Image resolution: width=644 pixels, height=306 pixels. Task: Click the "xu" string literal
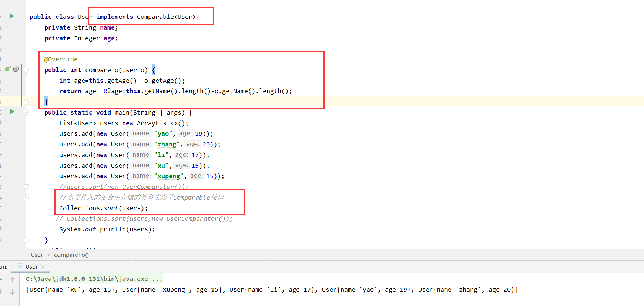[161, 166]
